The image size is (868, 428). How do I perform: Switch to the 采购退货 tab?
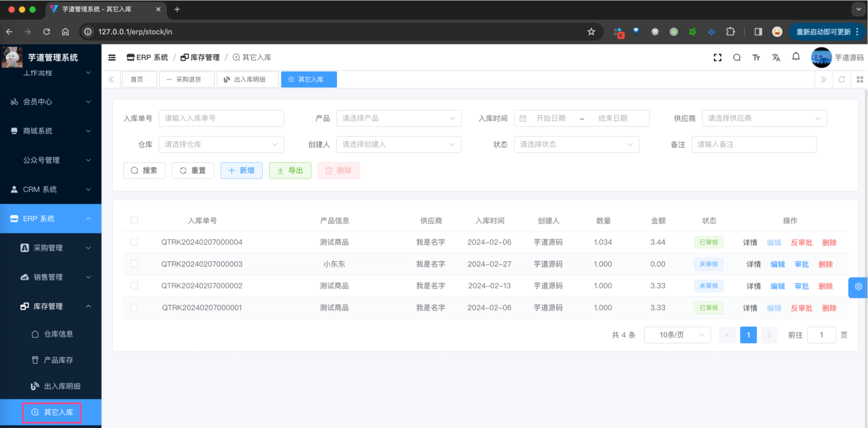pos(187,79)
